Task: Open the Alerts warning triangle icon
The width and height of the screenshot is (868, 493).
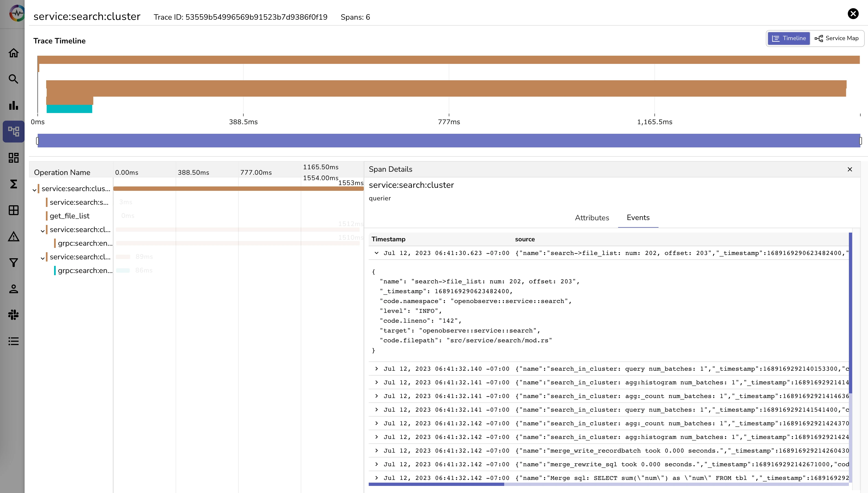Action: 14,237
